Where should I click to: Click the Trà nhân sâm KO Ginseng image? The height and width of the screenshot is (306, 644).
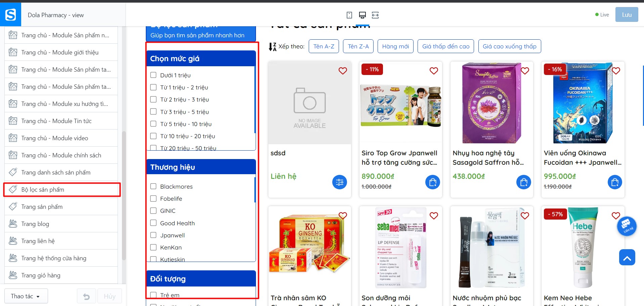pyautogui.click(x=309, y=248)
